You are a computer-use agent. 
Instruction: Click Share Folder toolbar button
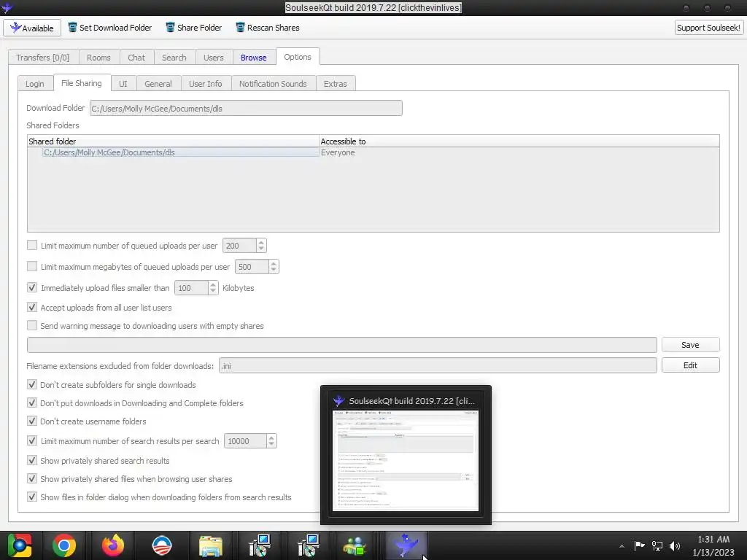tap(193, 28)
